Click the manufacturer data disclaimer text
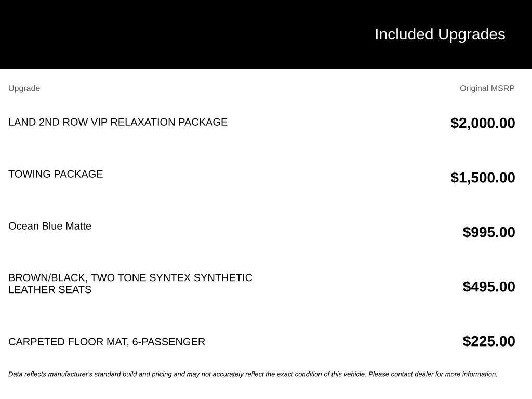 (x=253, y=374)
